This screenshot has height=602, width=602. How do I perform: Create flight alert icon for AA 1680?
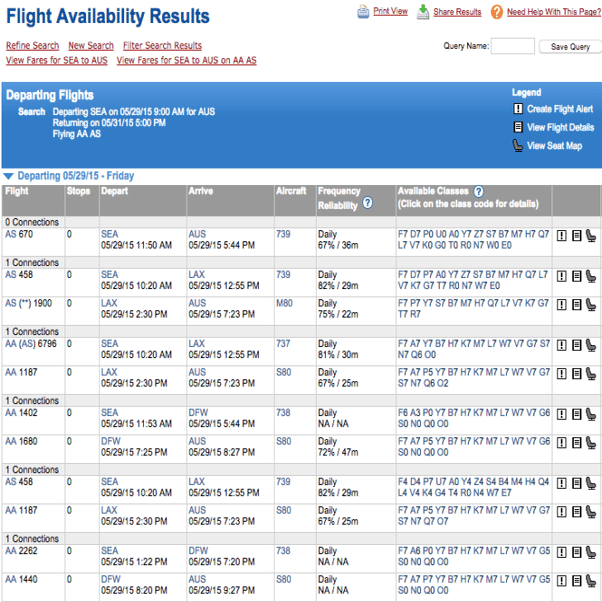click(562, 441)
